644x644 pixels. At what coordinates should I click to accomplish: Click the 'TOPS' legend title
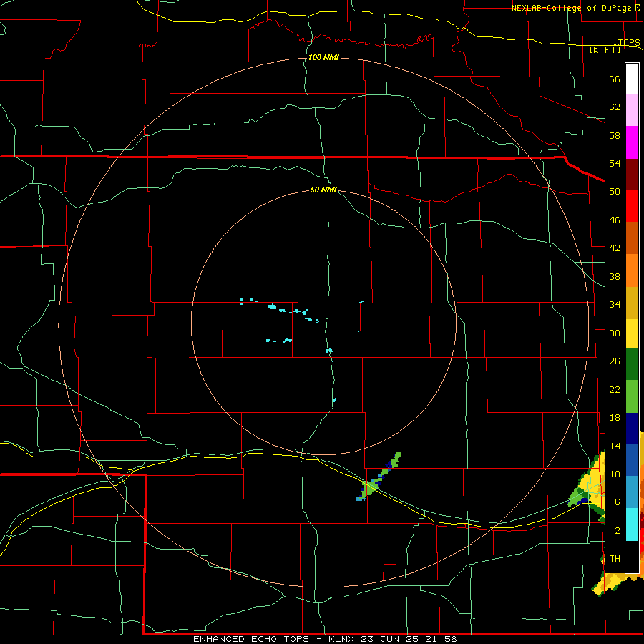629,42
